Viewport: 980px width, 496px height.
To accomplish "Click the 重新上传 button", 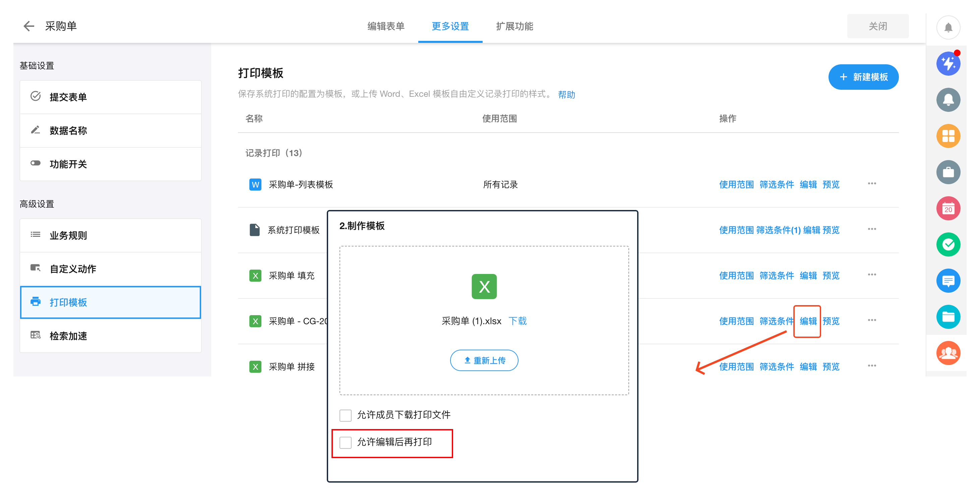I will [484, 360].
